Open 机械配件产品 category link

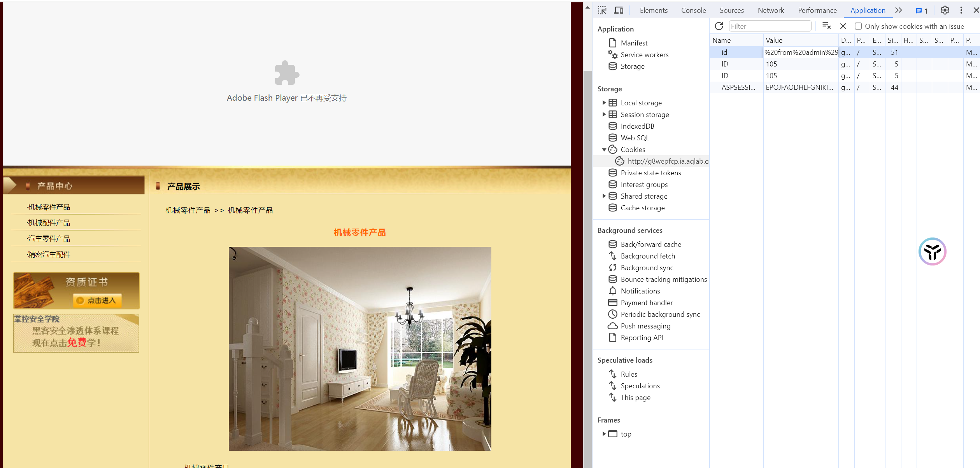click(49, 223)
